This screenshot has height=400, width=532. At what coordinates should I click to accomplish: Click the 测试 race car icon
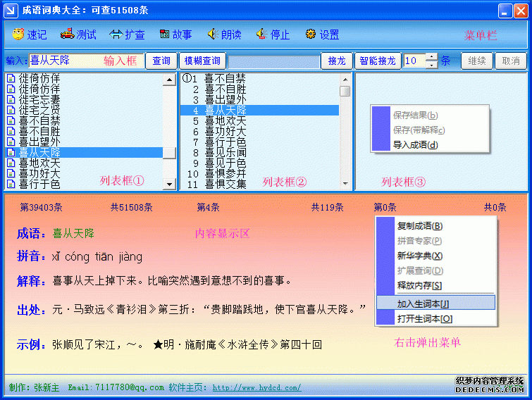[67, 34]
